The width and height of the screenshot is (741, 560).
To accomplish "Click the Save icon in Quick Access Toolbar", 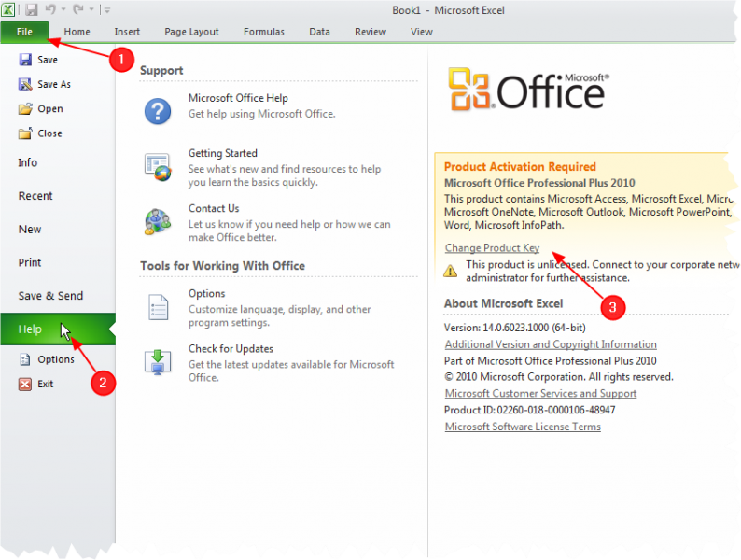I will (x=31, y=9).
